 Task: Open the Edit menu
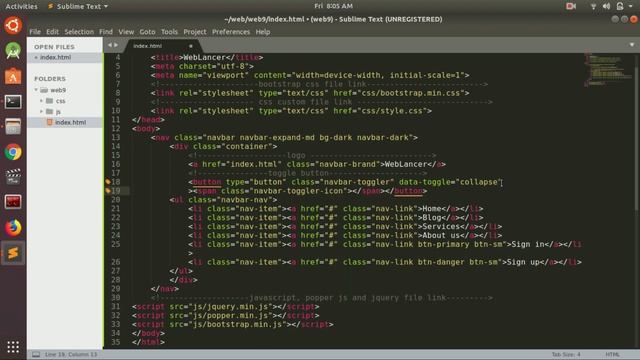(52, 32)
